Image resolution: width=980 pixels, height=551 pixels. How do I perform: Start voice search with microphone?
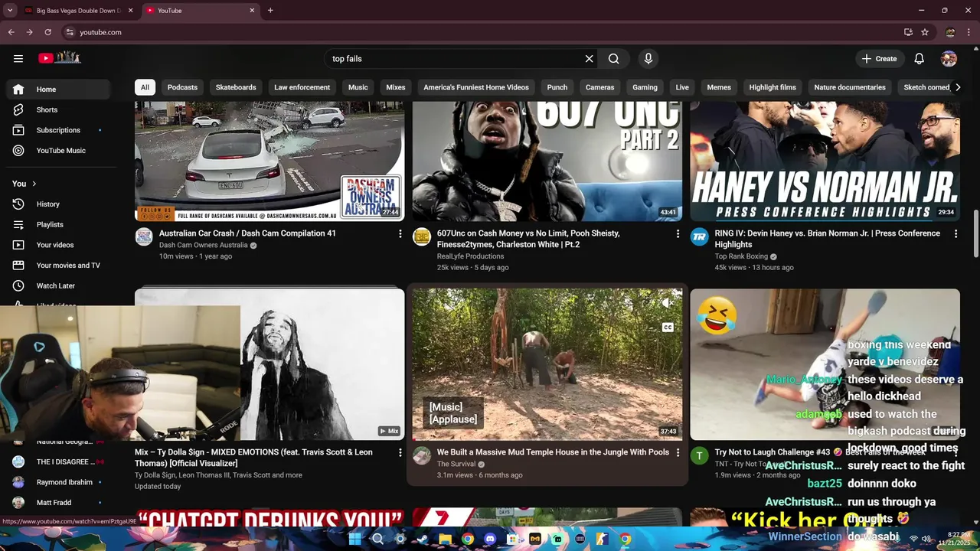648,59
